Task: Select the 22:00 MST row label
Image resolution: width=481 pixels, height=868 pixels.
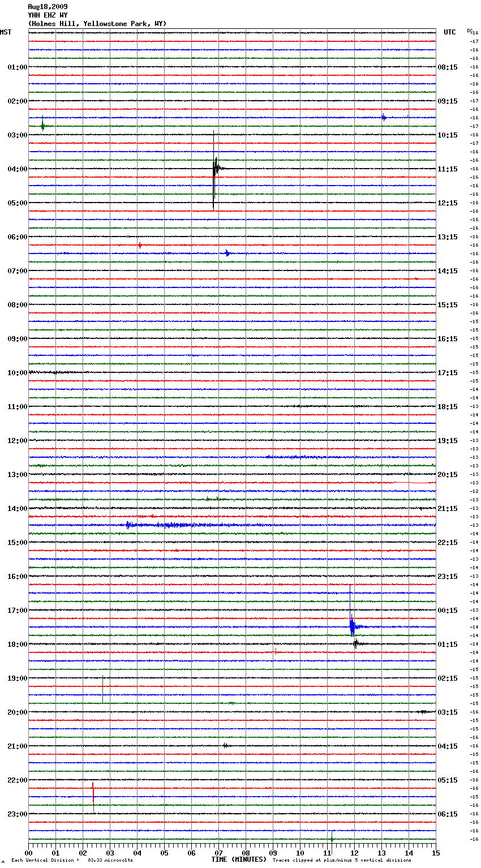Action: [x=18, y=780]
